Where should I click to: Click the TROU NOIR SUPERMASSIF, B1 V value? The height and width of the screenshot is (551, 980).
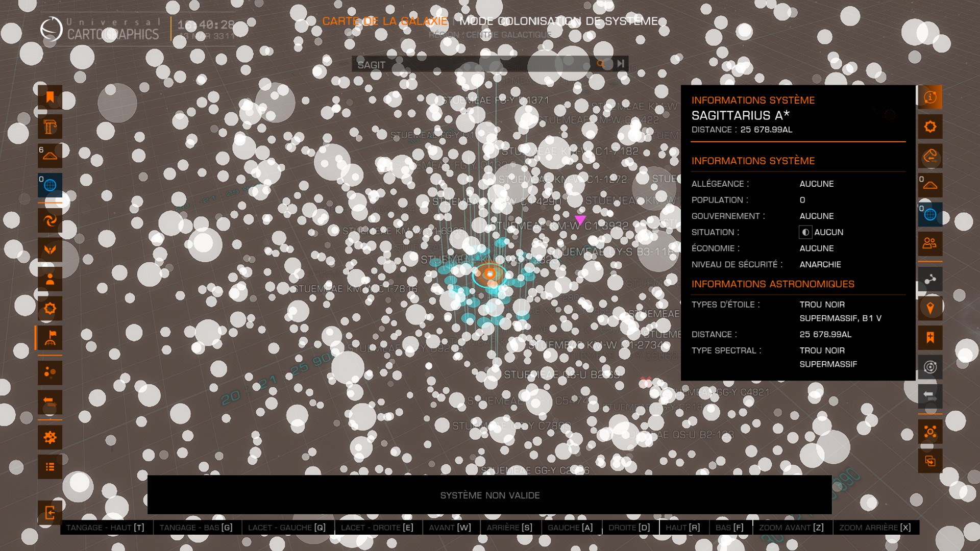tap(840, 311)
